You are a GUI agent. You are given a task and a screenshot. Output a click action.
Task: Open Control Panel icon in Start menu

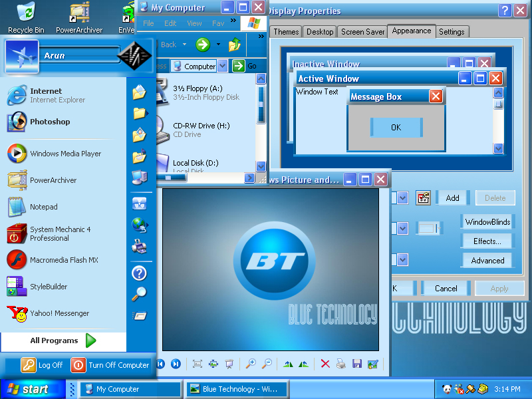(x=139, y=203)
